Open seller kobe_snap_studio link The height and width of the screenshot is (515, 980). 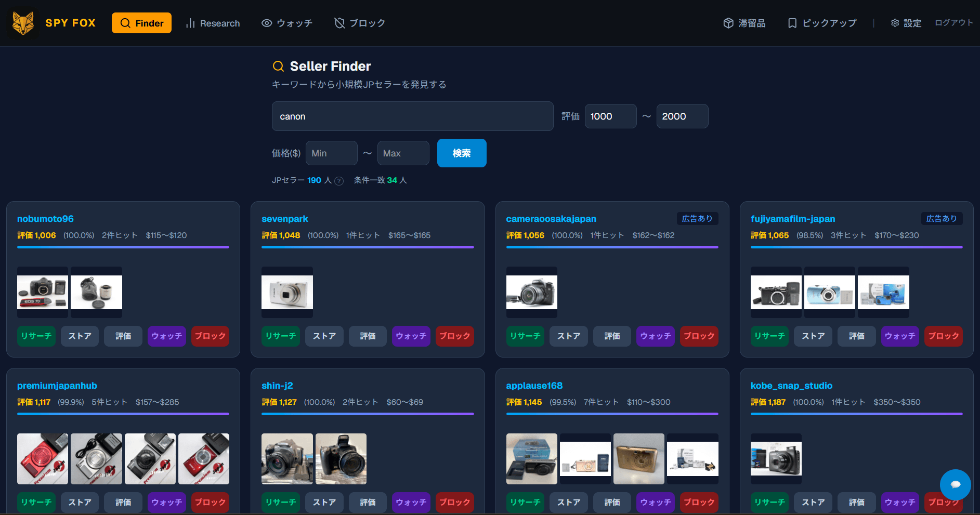791,386
